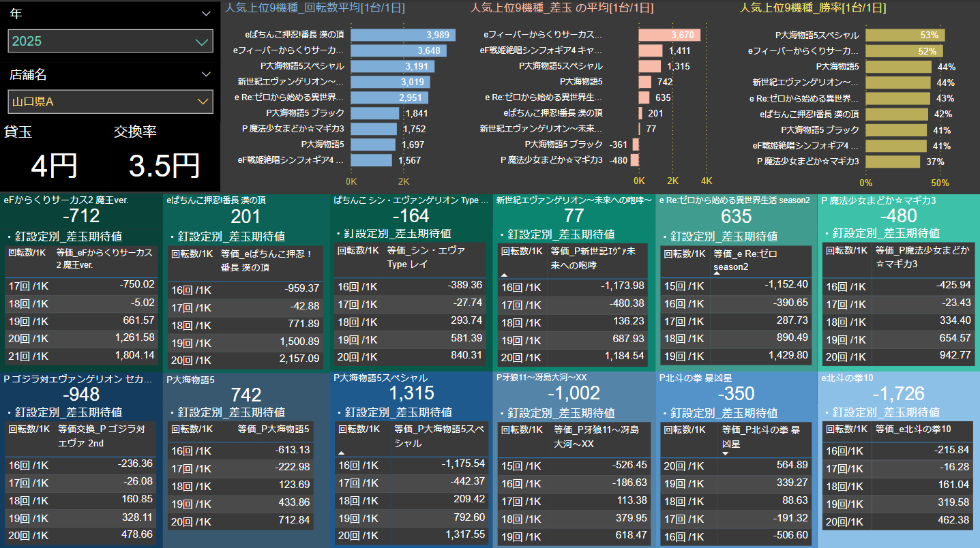Image resolution: width=980 pixels, height=548 pixels.
Task: Click sort arrow in P大海物語5スペシャル table's 回転数/1K header
Action: point(341,452)
